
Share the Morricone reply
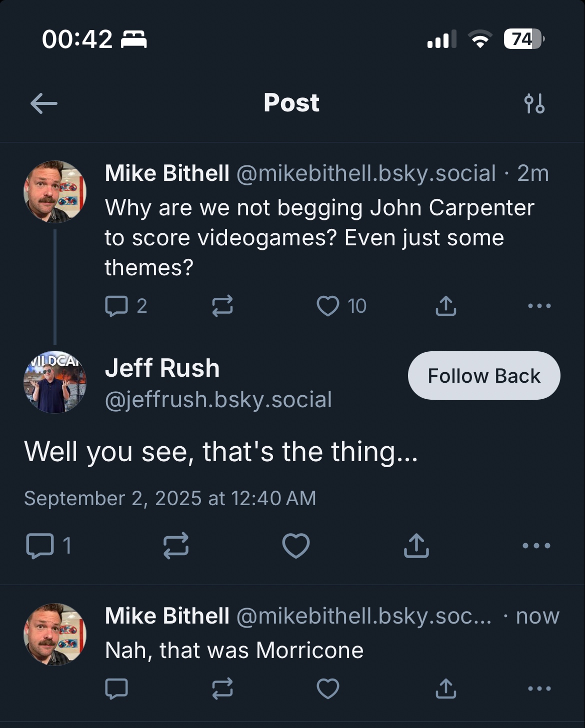[x=445, y=689]
